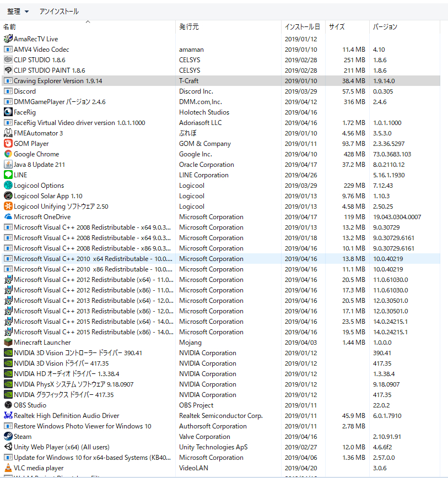448x478 pixels.
Task: Click version 5.16.1.1930 cell
Action: (x=389, y=175)
